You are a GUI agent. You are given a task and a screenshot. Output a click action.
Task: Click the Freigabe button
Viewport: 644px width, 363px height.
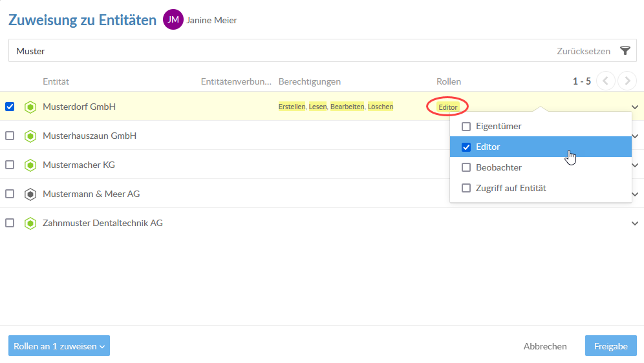point(611,346)
